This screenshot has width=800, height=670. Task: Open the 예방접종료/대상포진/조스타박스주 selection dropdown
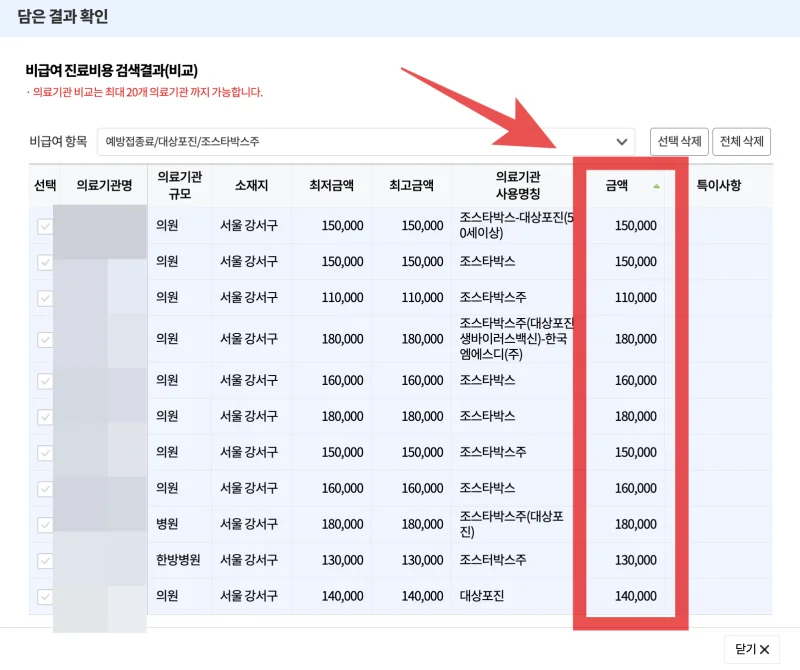click(x=360, y=141)
